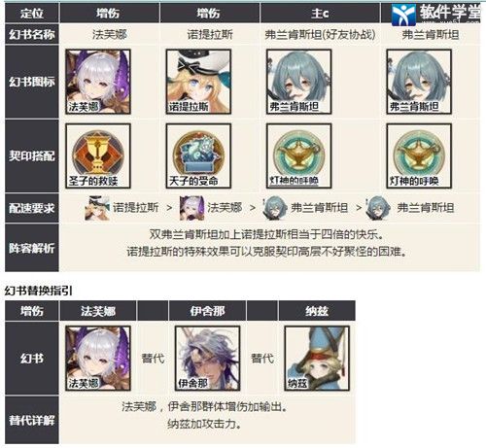The height and width of the screenshot is (448, 486).
Task: Click the 主c column header
Action: pyautogui.click(x=320, y=14)
